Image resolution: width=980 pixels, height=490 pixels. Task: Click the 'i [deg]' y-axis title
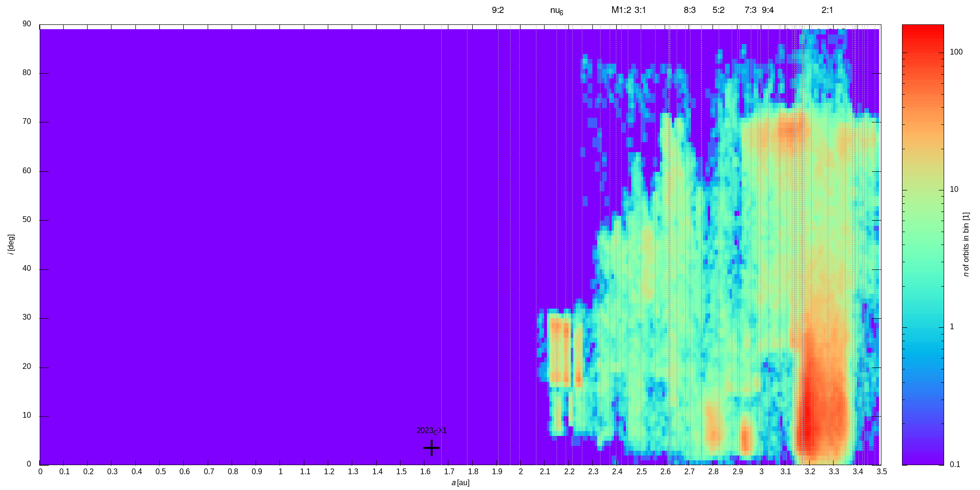[x=11, y=245]
